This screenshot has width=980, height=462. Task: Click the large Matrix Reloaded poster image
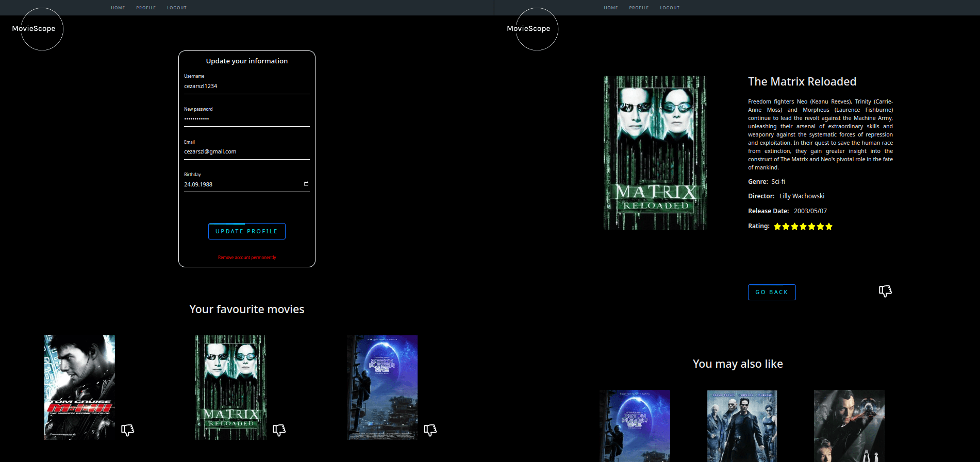point(655,152)
